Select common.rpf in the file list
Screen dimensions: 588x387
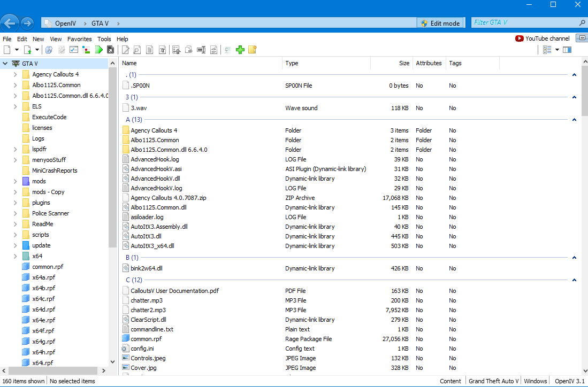146,339
